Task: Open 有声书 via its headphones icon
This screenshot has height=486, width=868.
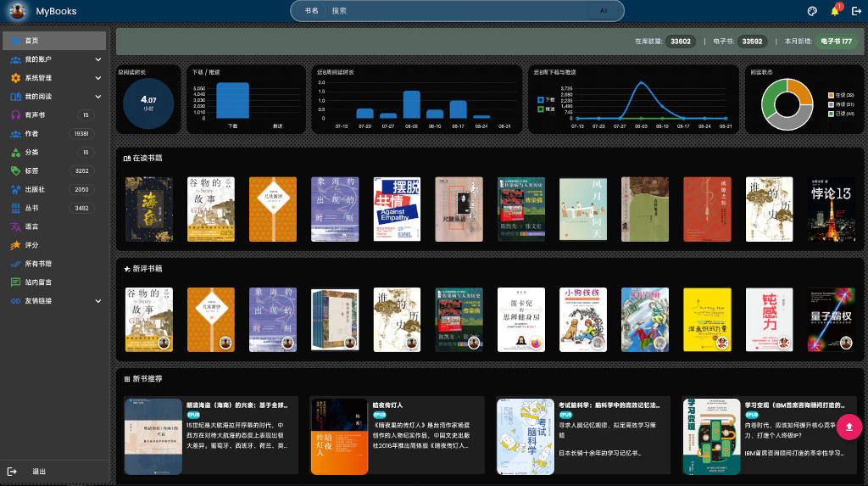Action: [15, 115]
